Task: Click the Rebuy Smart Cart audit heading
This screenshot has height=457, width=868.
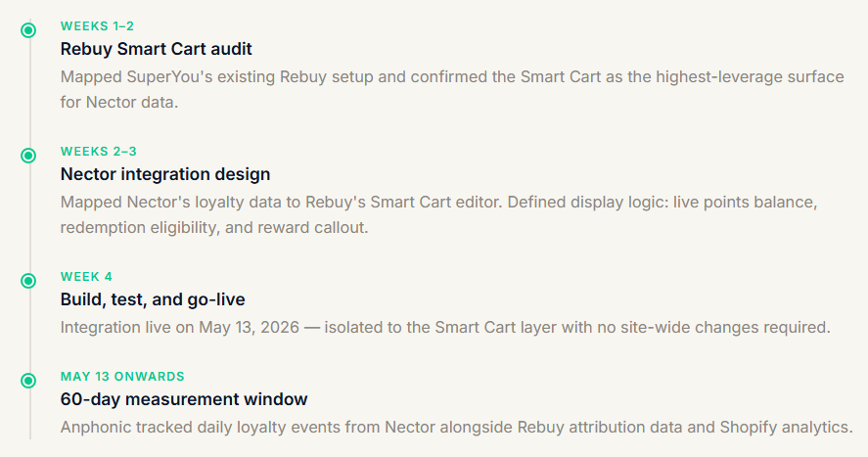Action: tap(157, 49)
